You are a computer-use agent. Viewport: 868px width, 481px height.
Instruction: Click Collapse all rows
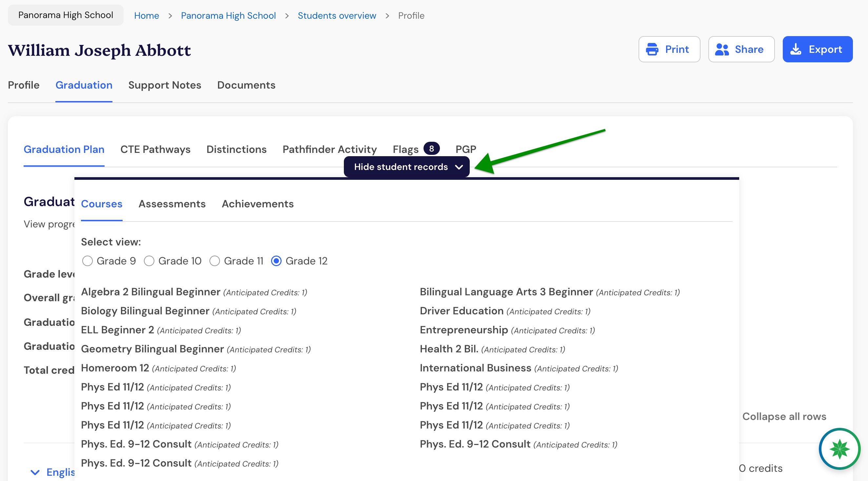(x=784, y=416)
